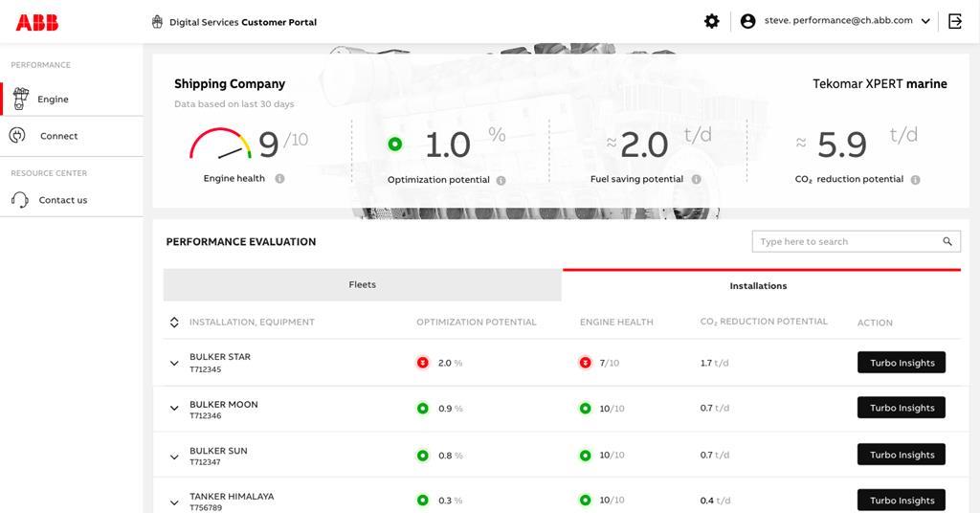Click the engine health gauge

(x=220, y=144)
